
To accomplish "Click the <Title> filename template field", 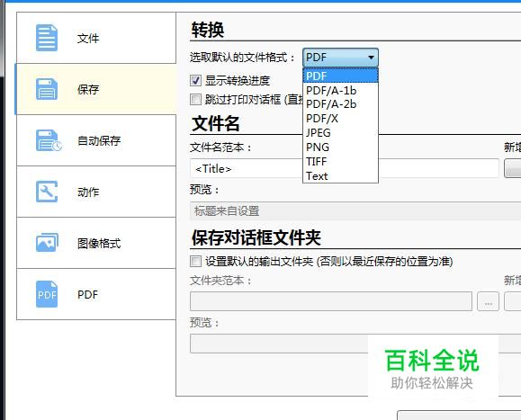I will [x=345, y=168].
